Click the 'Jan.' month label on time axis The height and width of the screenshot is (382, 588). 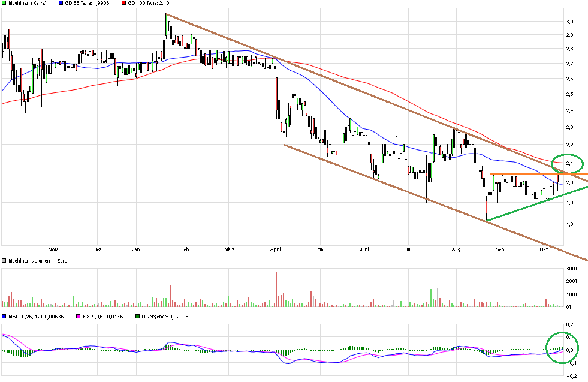(x=137, y=249)
